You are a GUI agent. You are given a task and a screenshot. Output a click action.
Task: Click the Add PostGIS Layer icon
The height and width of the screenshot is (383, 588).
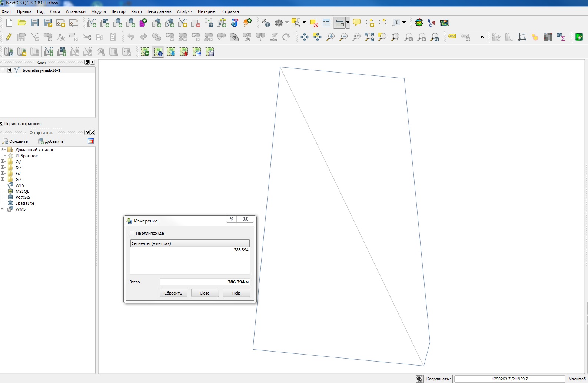118,23
